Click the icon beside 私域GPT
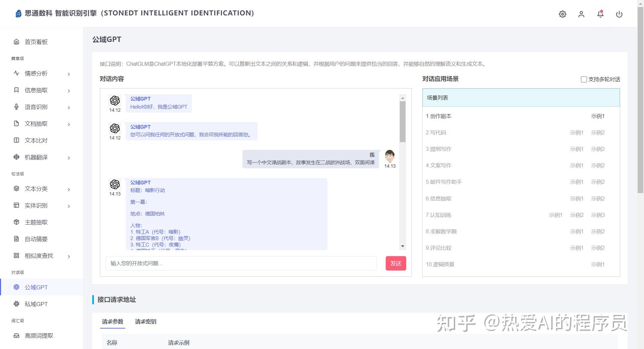 point(16,304)
